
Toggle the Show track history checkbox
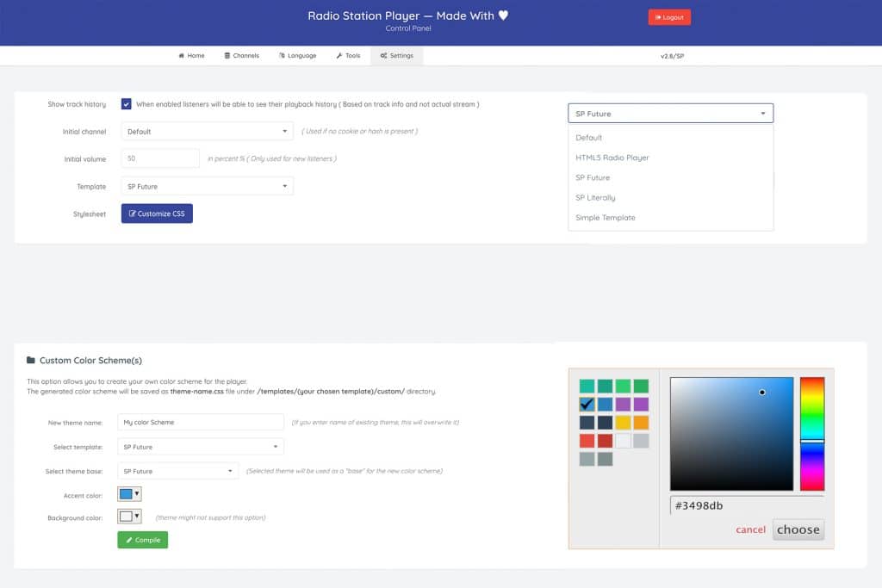pos(126,104)
